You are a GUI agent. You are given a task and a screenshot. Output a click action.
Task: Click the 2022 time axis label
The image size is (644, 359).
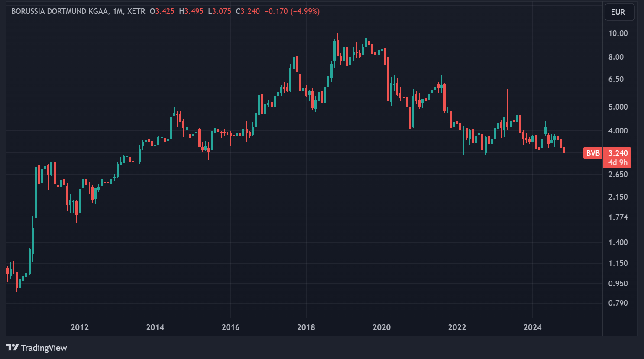[457, 327]
